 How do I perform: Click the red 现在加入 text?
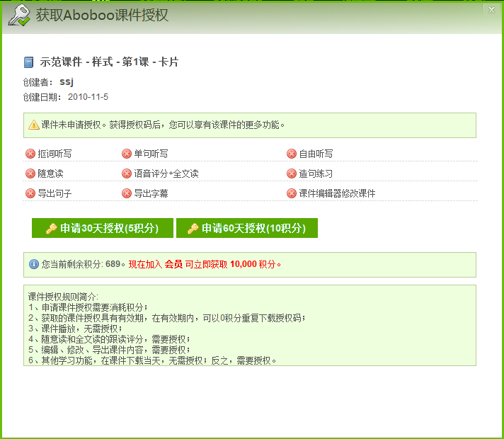point(145,264)
